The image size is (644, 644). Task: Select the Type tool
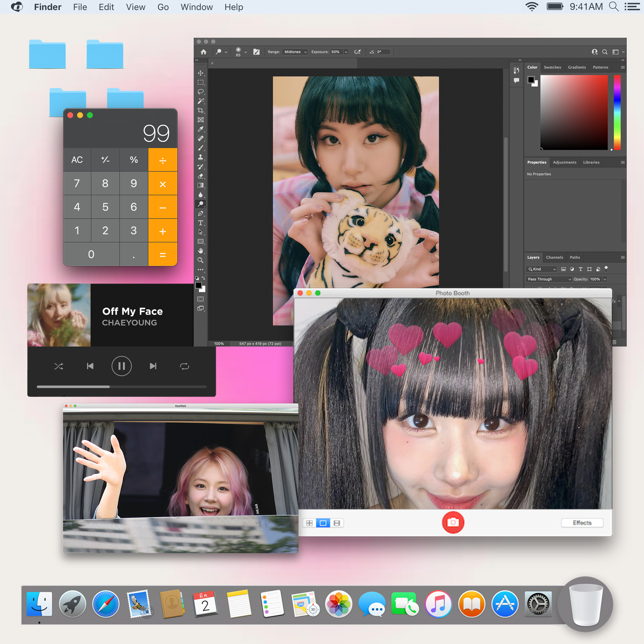pyautogui.click(x=200, y=223)
